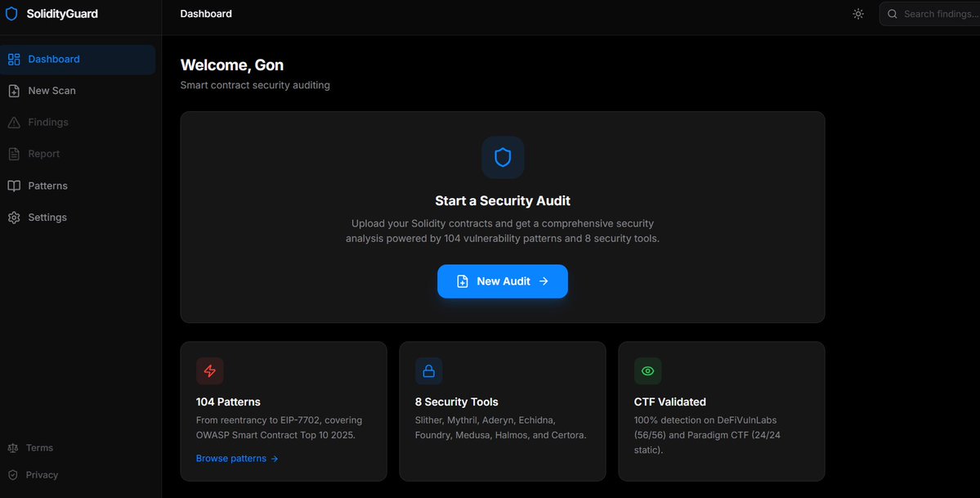This screenshot has height=498, width=980.
Task: Select Patterns in the sidebar navigation
Action: pos(47,186)
